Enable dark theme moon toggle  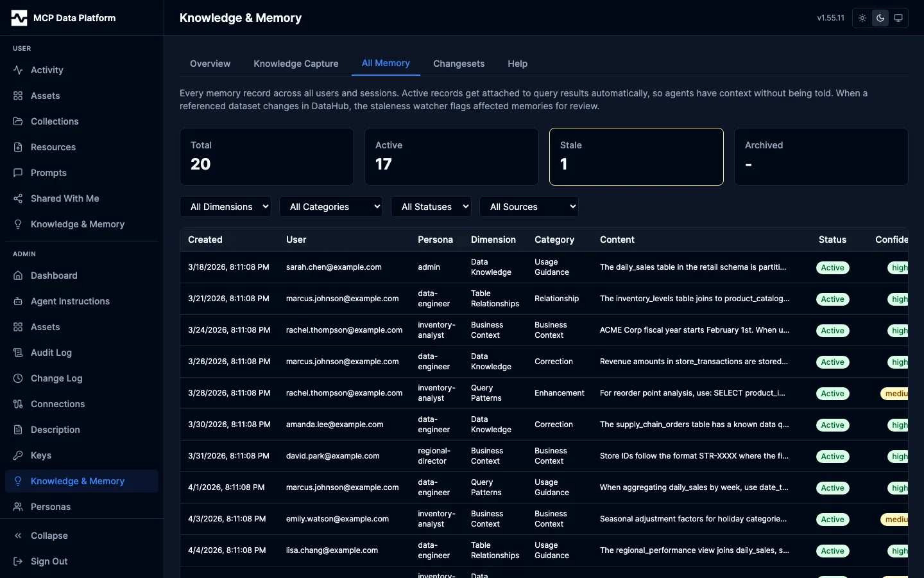tap(880, 18)
